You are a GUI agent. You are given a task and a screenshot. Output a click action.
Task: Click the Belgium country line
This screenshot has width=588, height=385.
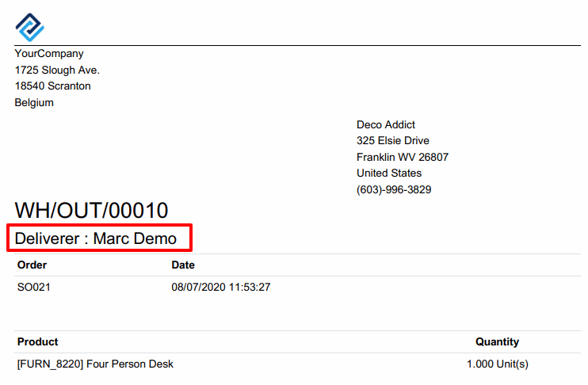(x=34, y=103)
